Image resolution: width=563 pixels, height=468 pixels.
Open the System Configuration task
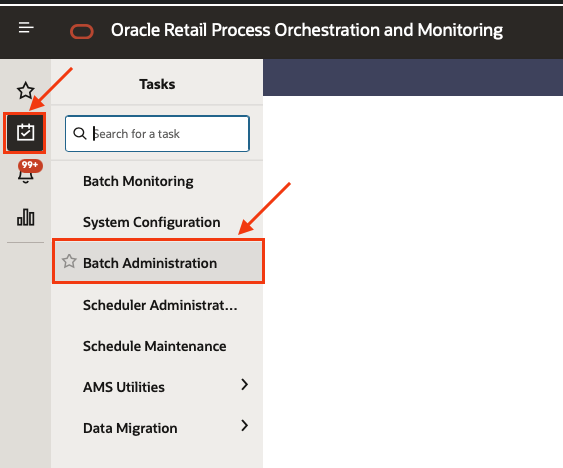[x=152, y=222]
